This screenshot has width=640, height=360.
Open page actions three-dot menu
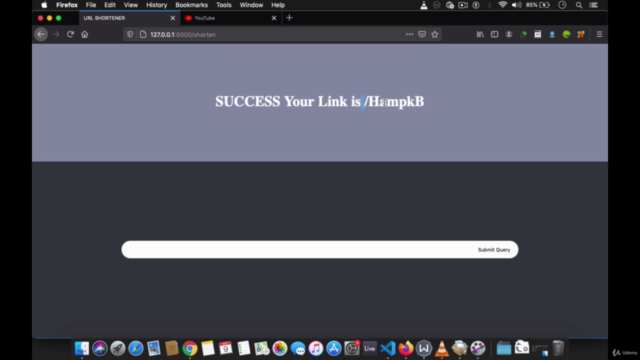[409, 34]
